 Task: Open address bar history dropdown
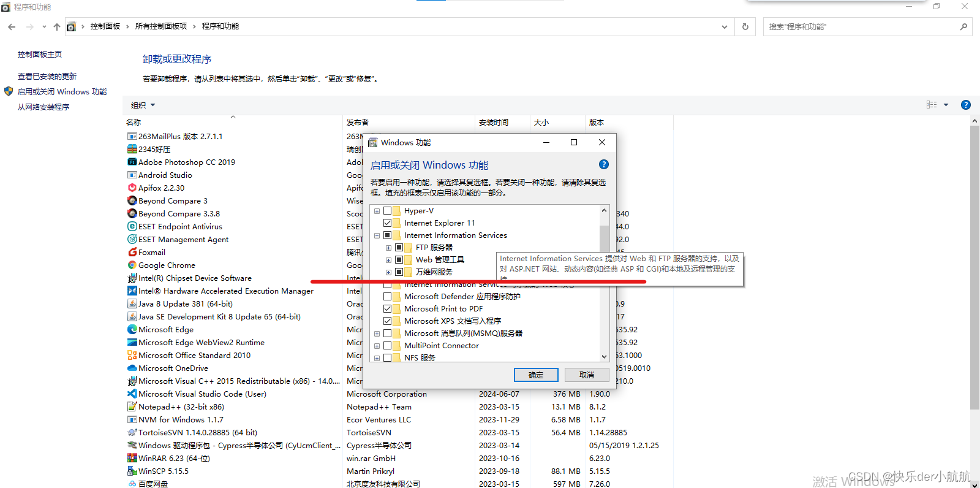pyautogui.click(x=725, y=26)
